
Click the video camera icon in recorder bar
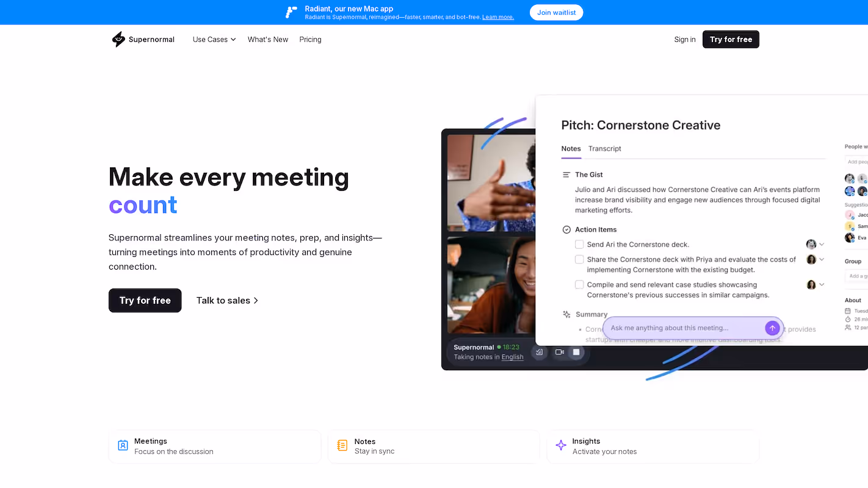pyautogui.click(x=559, y=352)
